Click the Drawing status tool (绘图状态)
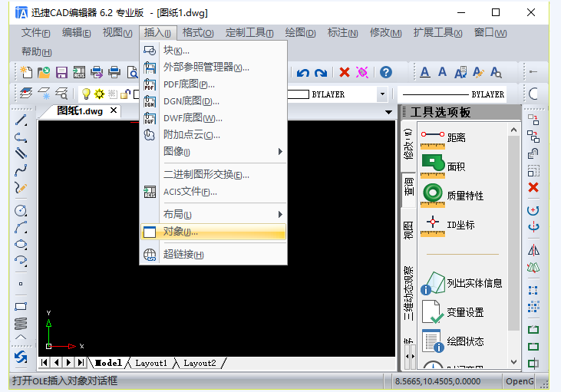Viewport: 561px width, 392px height. (x=452, y=341)
